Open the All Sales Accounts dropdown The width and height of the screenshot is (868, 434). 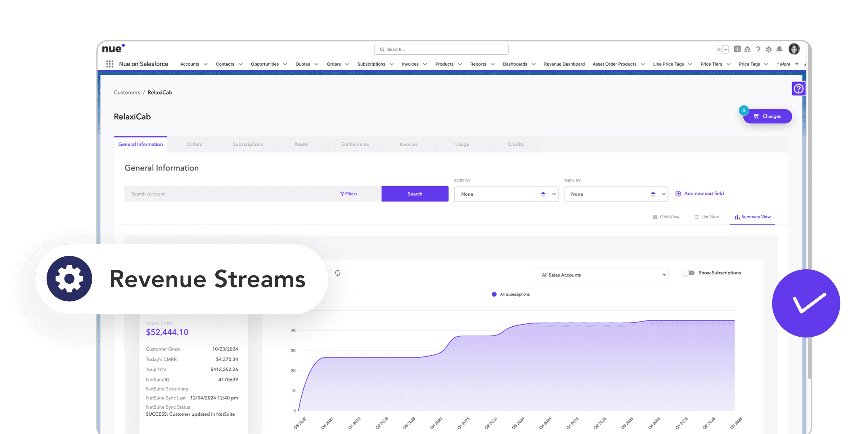coord(602,275)
